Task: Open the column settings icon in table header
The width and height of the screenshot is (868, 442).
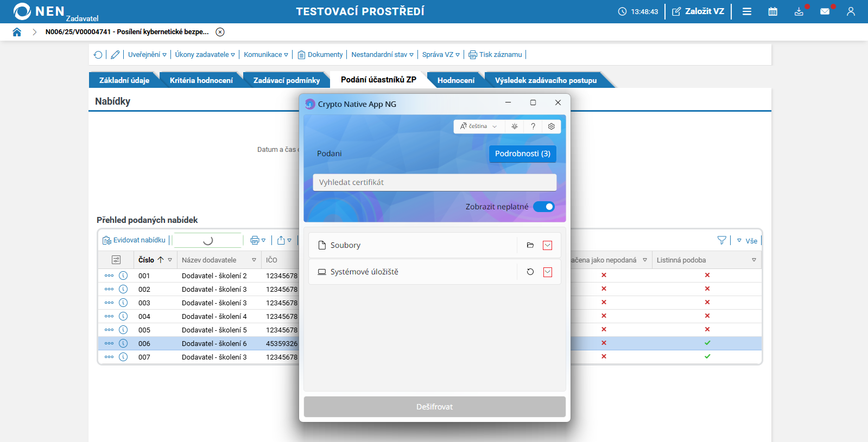Action: coord(116,260)
